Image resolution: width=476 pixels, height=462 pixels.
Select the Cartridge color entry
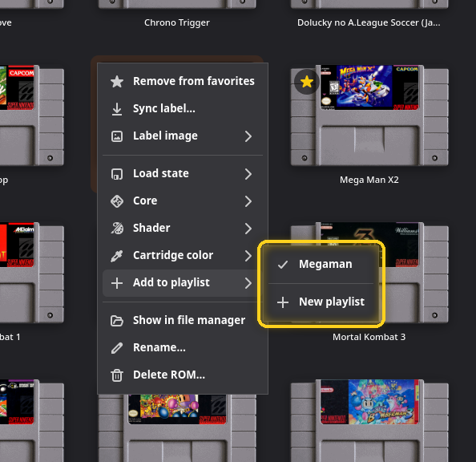pyautogui.click(x=183, y=256)
